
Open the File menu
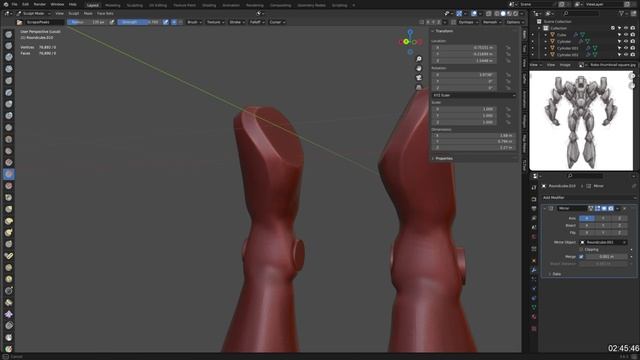[14, 4]
